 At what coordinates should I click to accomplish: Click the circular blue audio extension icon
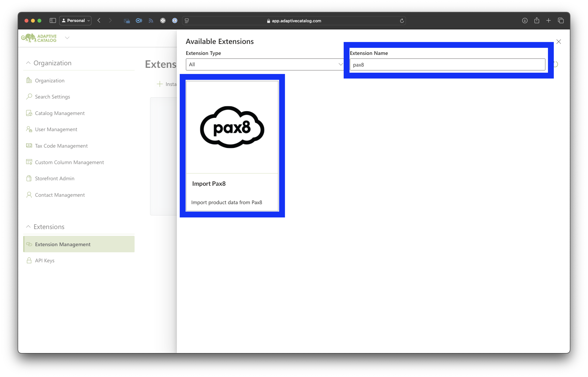coord(139,21)
